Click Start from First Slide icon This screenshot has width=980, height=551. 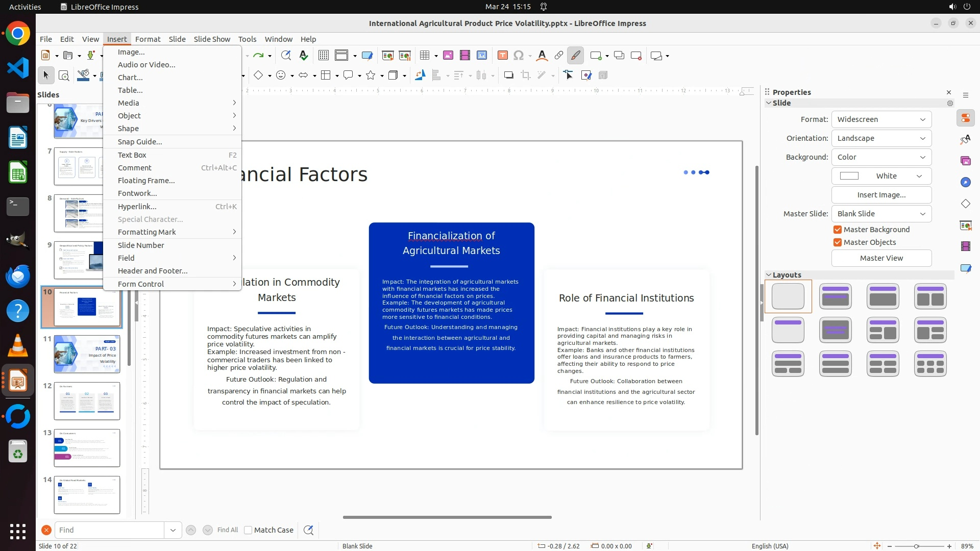click(x=387, y=56)
